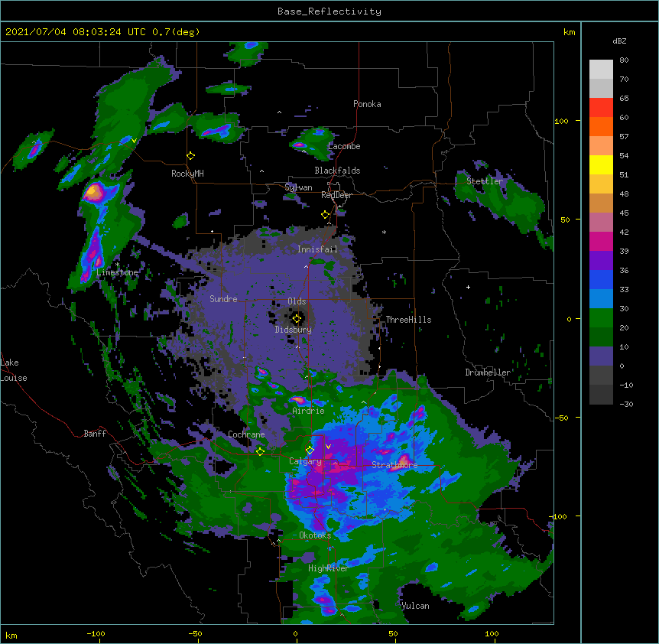Click the yellow v marker right of Calgary diamond
Viewport: 659px width, 644px height.
[x=328, y=447]
